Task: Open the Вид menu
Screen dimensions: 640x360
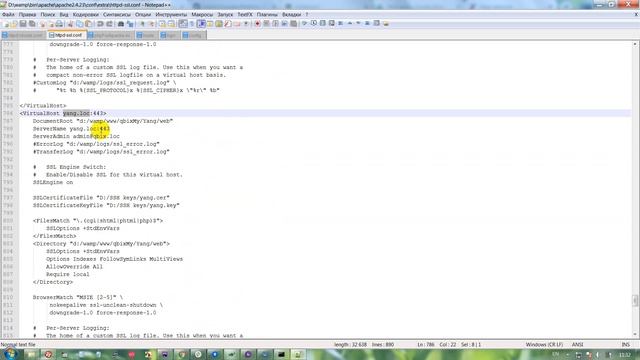Action: (x=64, y=14)
